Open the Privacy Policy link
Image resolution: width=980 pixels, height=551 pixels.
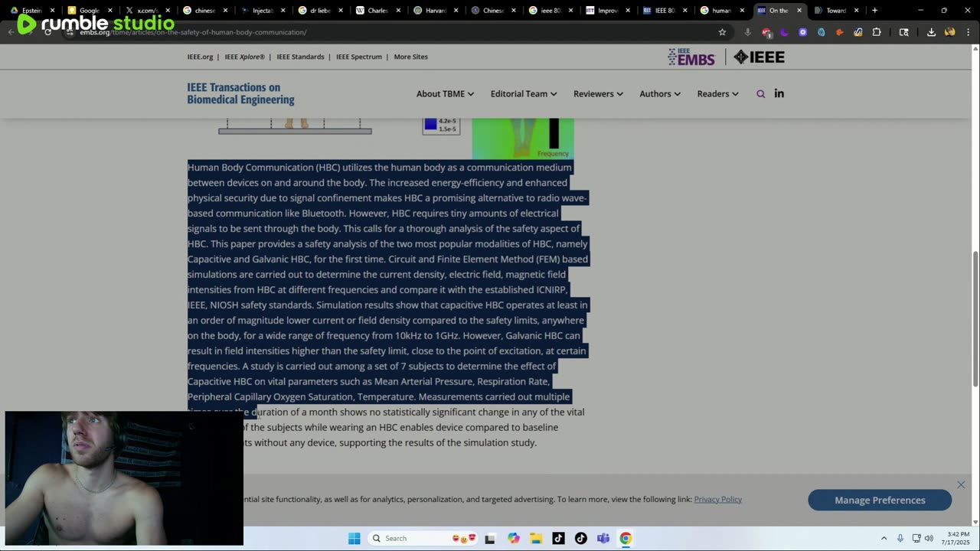(718, 499)
